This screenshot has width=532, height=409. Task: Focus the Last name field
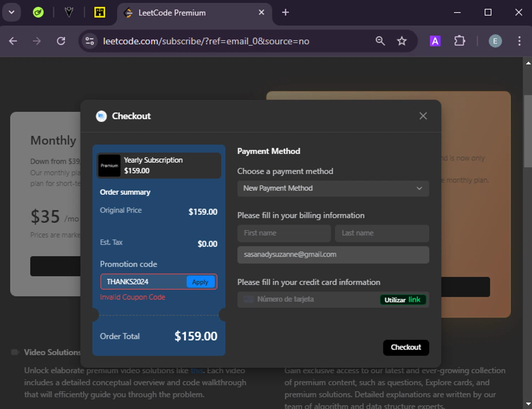382,233
